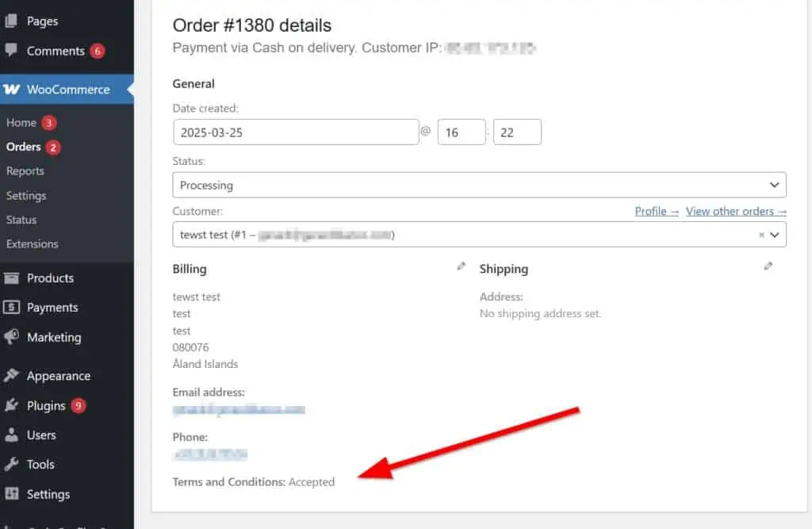Click the Marketing megaphone icon
This screenshot has width=812, height=529.
click(x=11, y=337)
